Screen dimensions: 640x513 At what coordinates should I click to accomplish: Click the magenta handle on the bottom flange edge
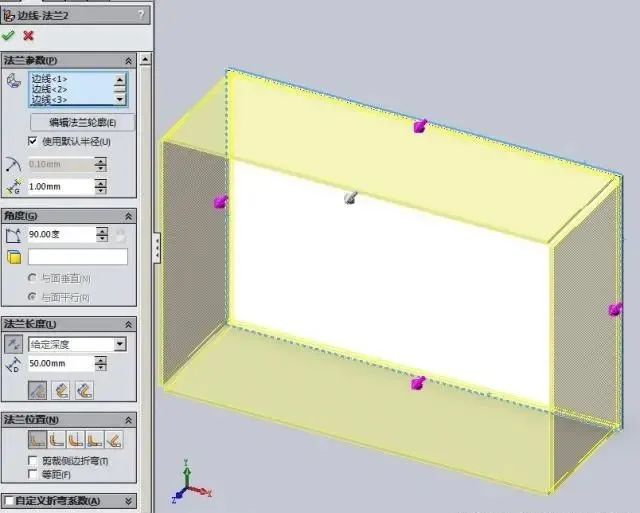(x=418, y=383)
